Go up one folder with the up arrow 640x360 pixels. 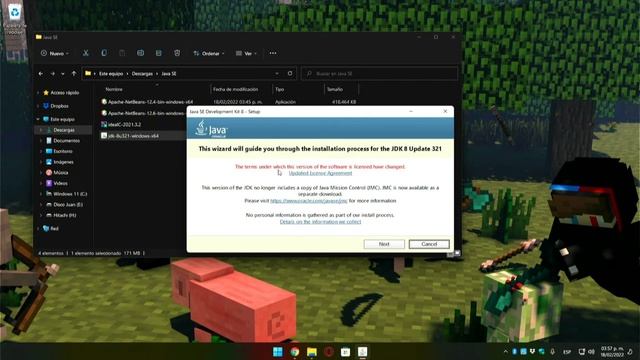74,73
